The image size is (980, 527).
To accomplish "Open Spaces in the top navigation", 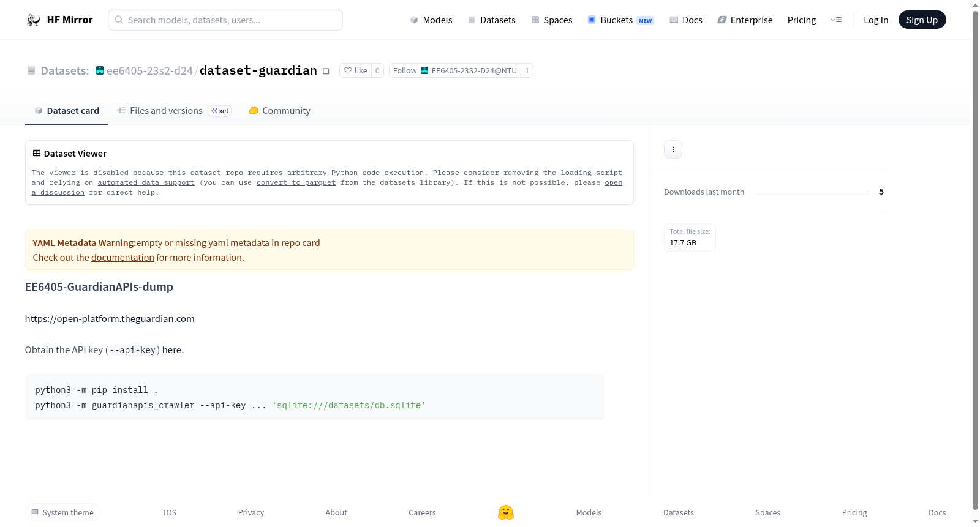I will click(x=552, y=20).
